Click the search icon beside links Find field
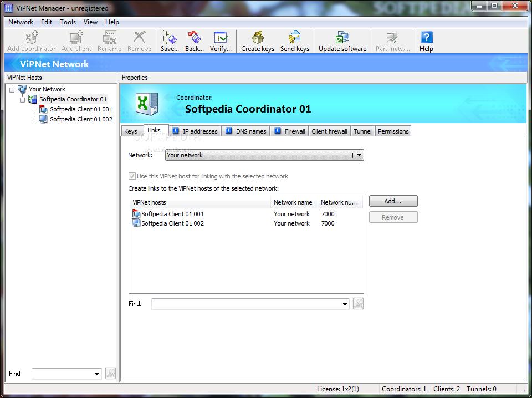Image resolution: width=532 pixels, height=398 pixels. coord(359,304)
